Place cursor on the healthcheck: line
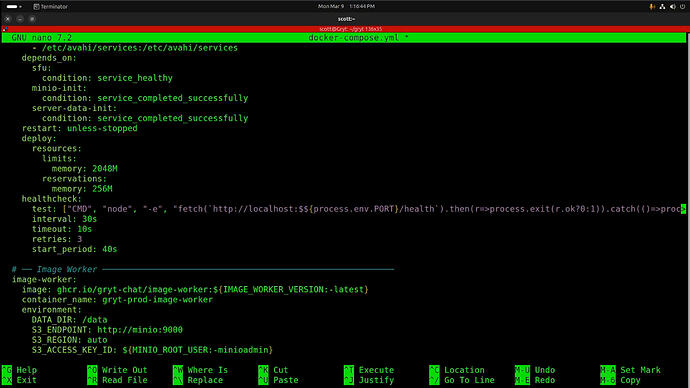Image resolution: width=690 pixels, height=388 pixels. click(x=51, y=199)
